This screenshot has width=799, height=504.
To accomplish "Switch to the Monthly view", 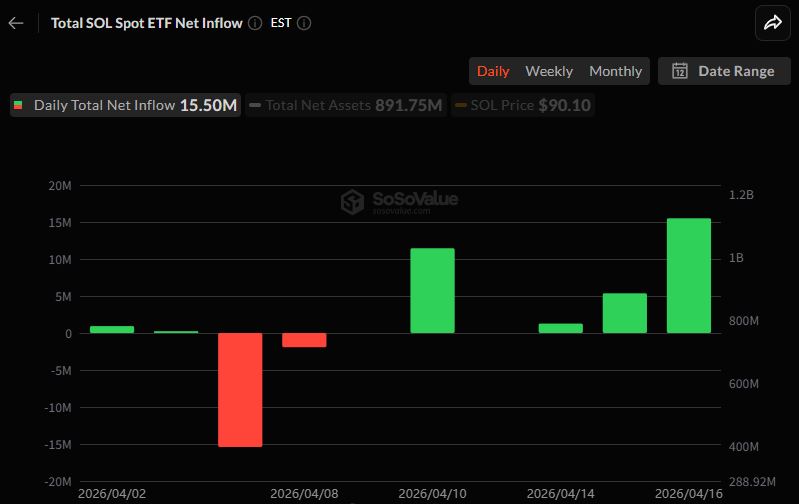I will 615,71.
